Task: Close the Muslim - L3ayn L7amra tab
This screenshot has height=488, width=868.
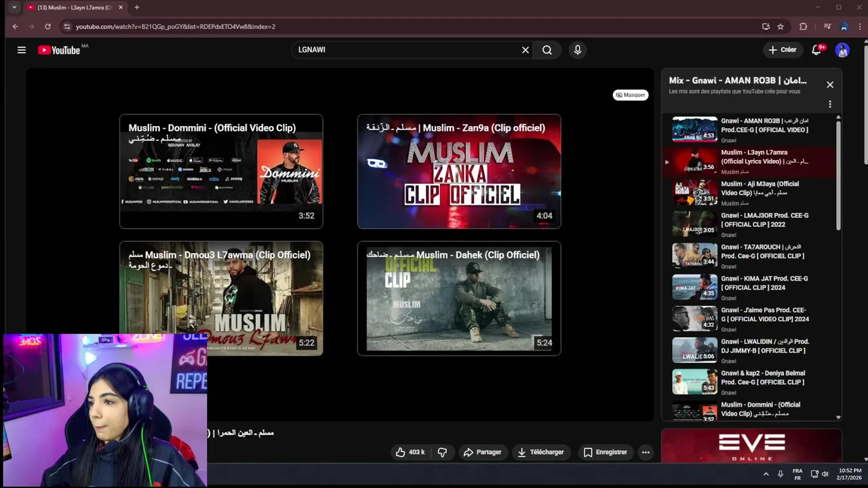Action: click(x=121, y=7)
